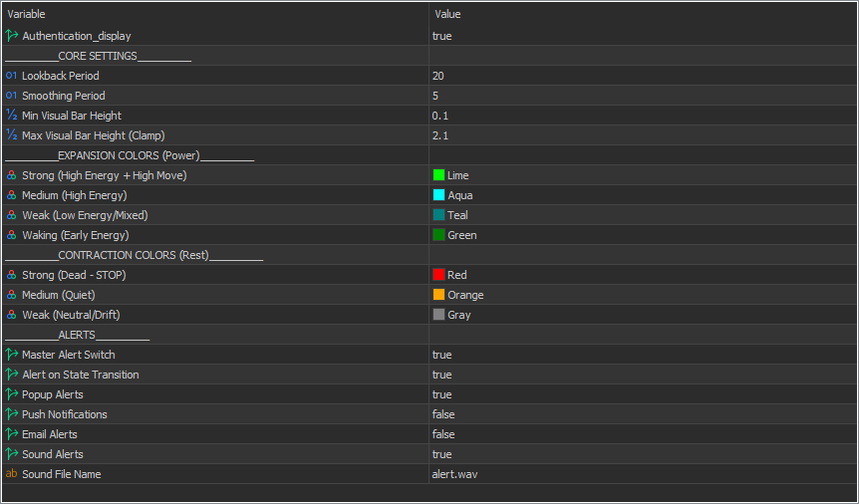Select the ALERTS separator row
Image resolution: width=859 pixels, height=504 pixels.
click(429, 335)
